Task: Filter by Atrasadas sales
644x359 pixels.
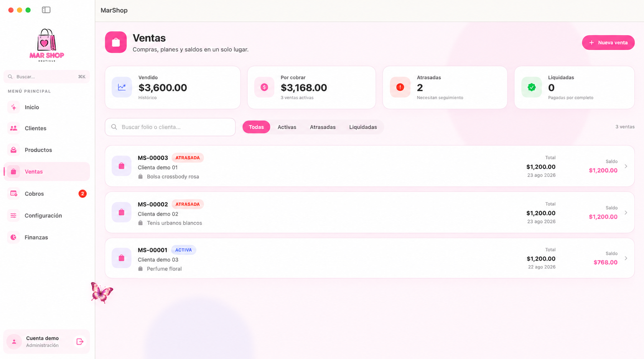Action: pyautogui.click(x=323, y=127)
